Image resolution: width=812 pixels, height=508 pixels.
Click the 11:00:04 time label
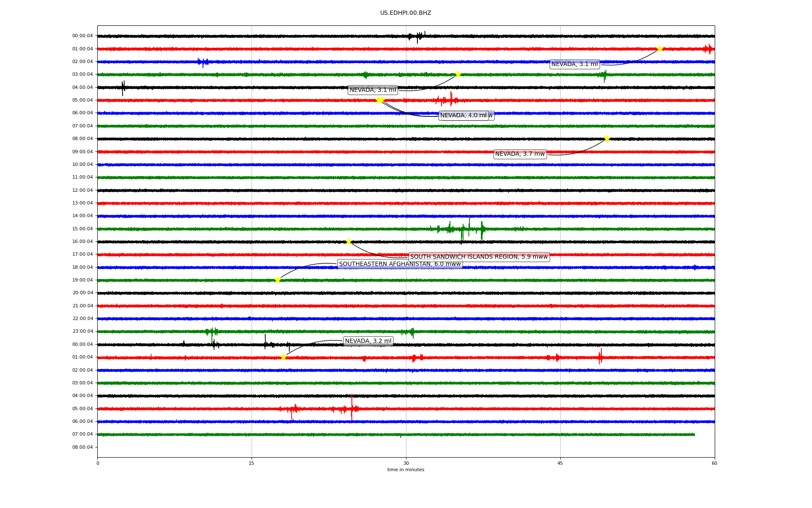82,177
